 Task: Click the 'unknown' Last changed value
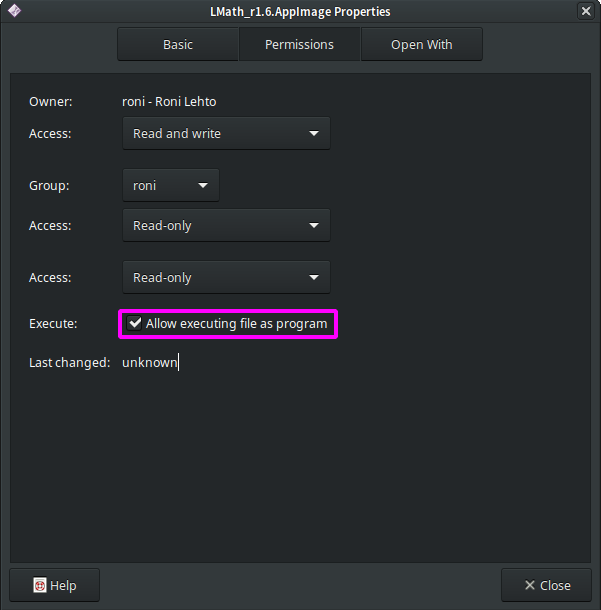click(150, 363)
